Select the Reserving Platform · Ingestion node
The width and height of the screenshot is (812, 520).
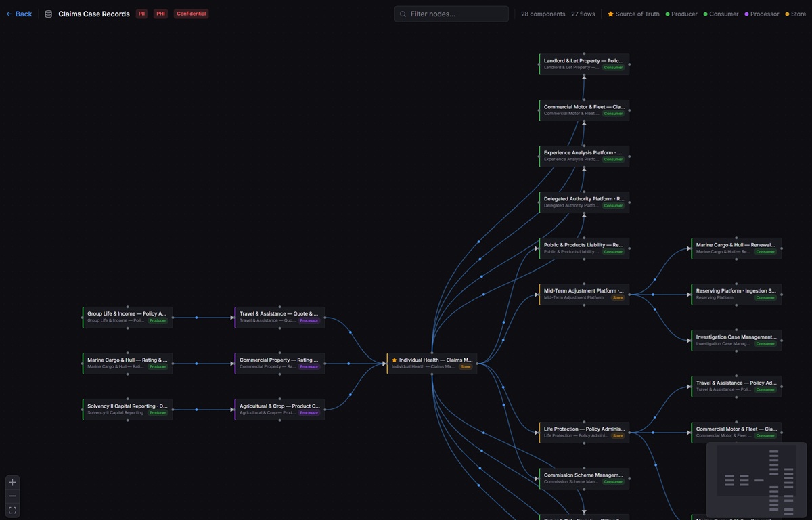(x=736, y=294)
